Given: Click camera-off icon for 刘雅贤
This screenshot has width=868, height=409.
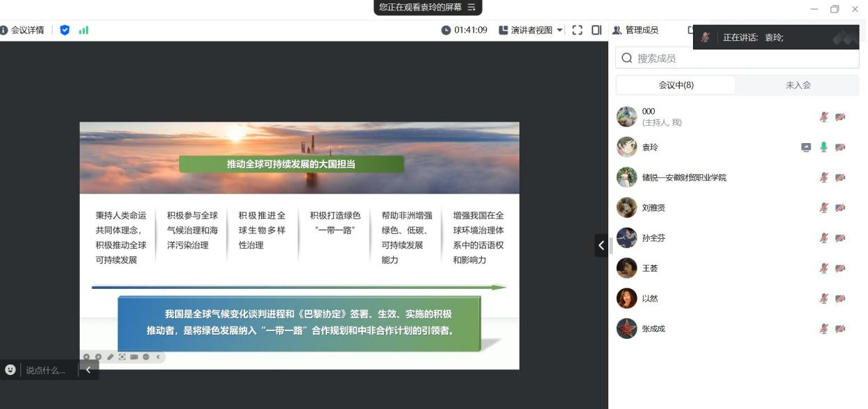Looking at the screenshot, I should tap(840, 208).
